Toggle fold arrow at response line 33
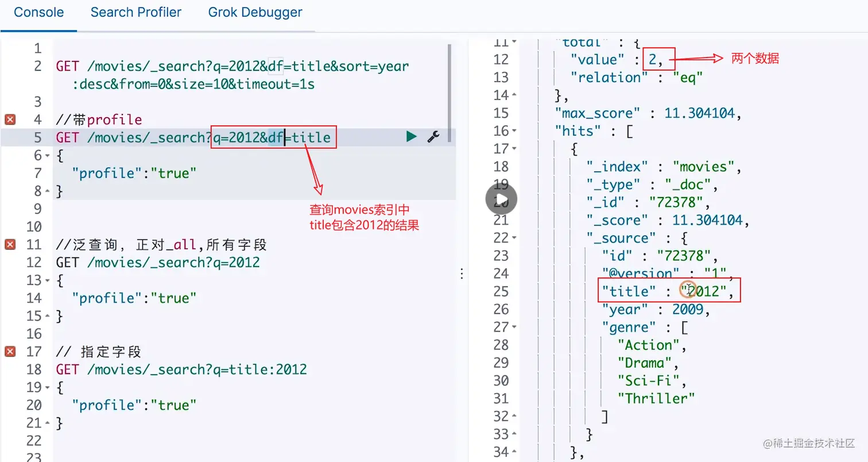Image resolution: width=868 pixels, height=462 pixels. pyautogui.click(x=514, y=434)
